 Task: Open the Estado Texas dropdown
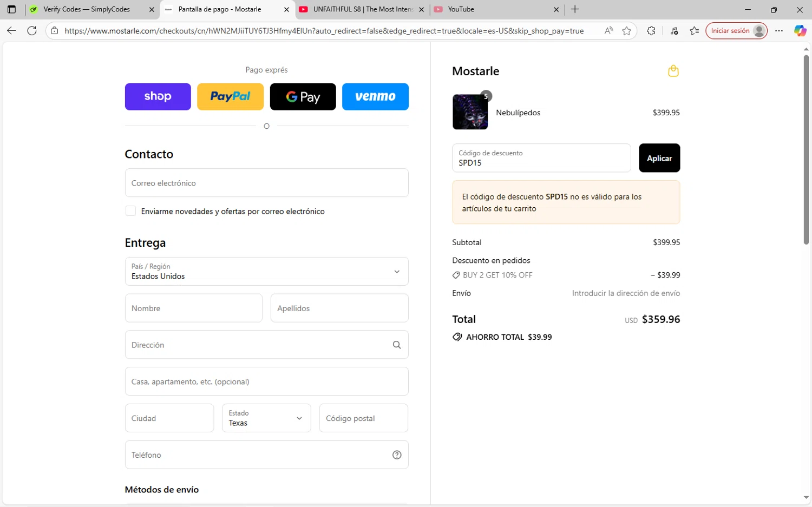[x=266, y=418]
